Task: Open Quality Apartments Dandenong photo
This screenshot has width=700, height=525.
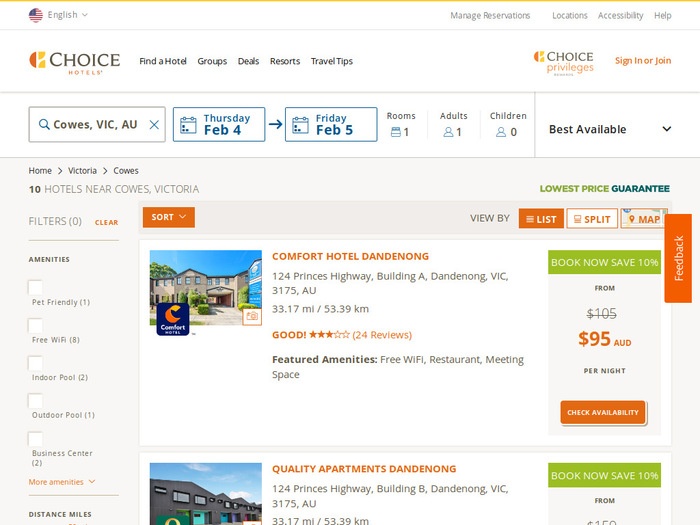Action: point(206,494)
